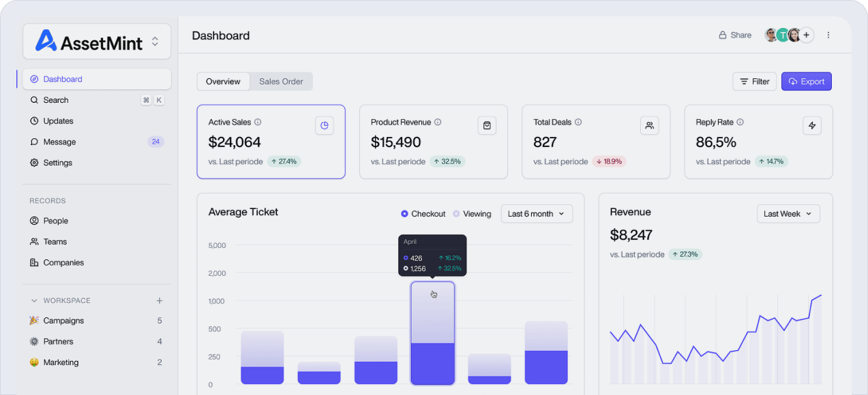Click the People person icon

click(x=34, y=221)
